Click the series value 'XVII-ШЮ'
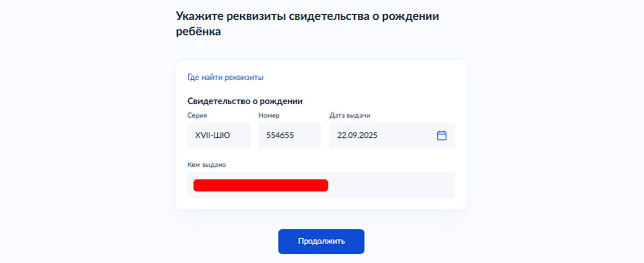Image resolution: width=644 pixels, height=263 pixels. (213, 136)
